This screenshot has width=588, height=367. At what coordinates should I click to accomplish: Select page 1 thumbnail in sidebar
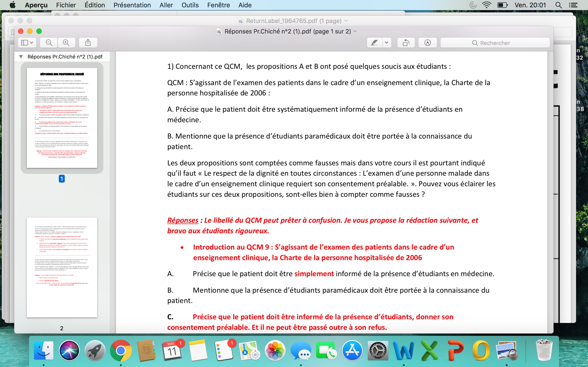point(62,118)
